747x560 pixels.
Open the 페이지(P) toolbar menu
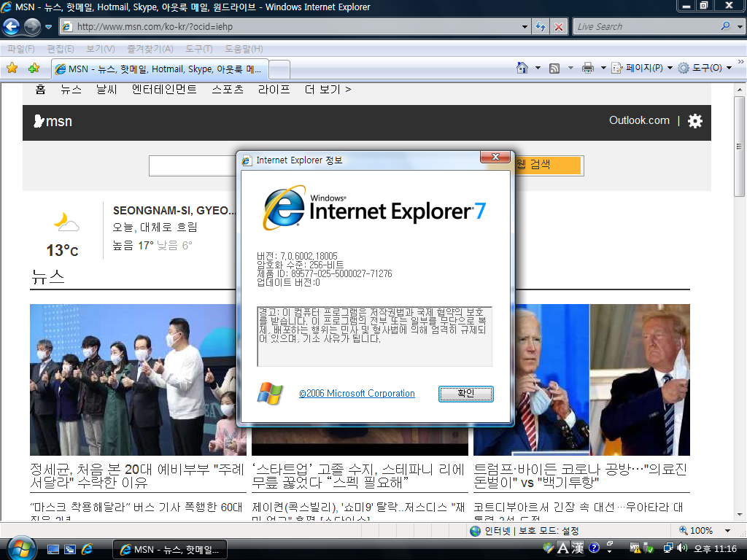click(x=642, y=68)
